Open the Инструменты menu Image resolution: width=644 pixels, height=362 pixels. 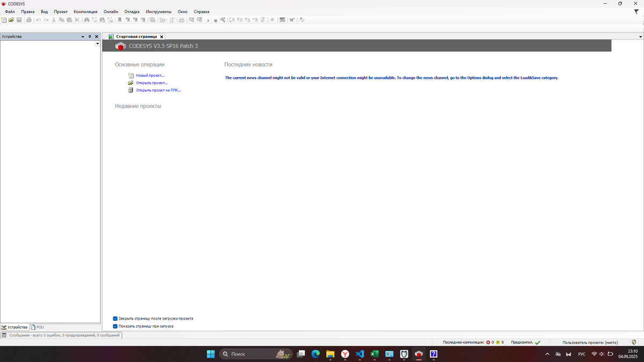pos(159,11)
